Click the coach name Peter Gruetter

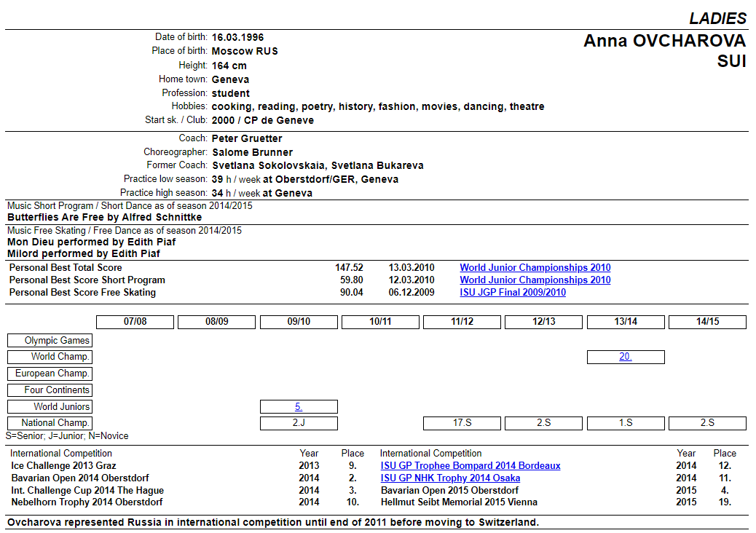tap(247, 139)
